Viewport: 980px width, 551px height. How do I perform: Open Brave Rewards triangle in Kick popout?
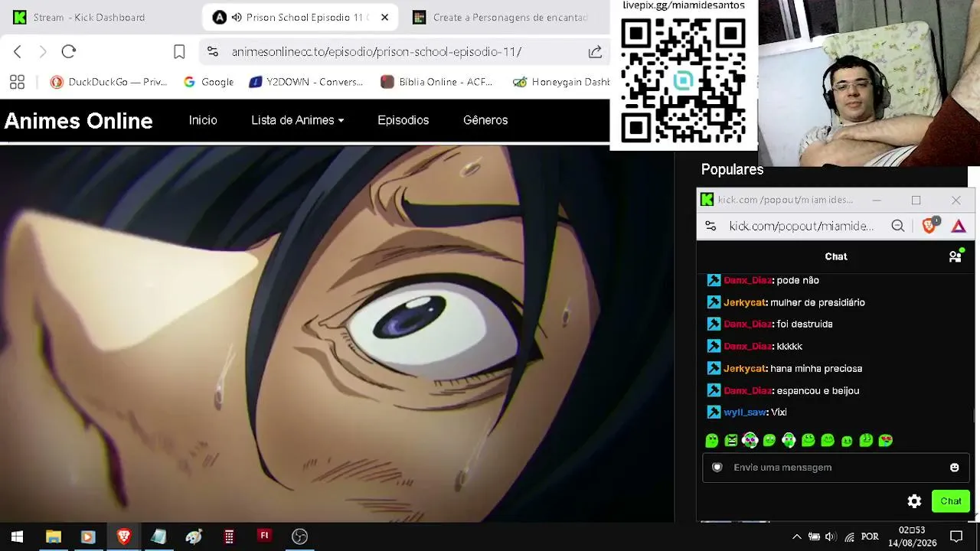pos(959,226)
